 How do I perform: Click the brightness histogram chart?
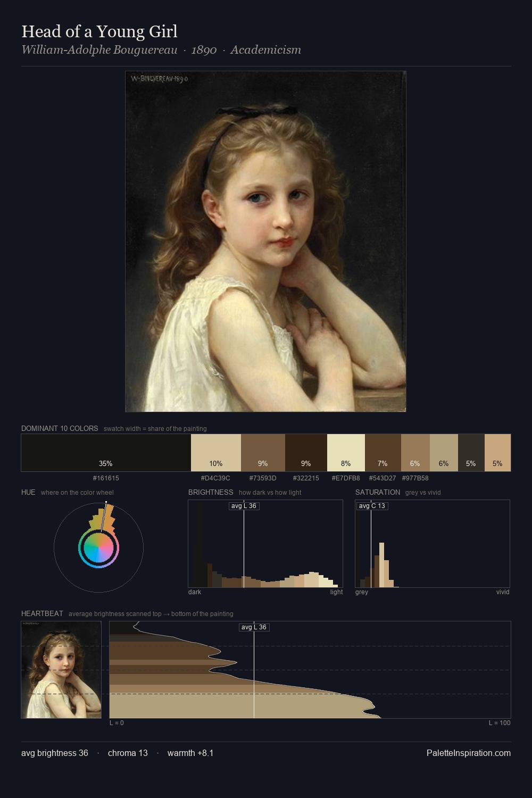(265, 544)
